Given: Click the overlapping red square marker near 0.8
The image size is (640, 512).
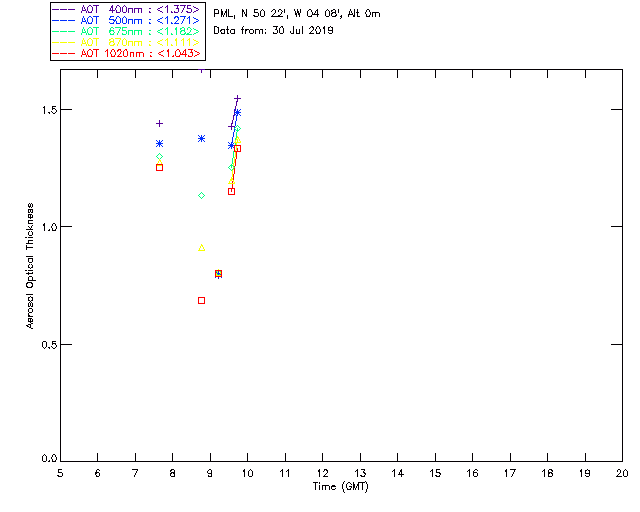Looking at the screenshot, I should [x=218, y=274].
